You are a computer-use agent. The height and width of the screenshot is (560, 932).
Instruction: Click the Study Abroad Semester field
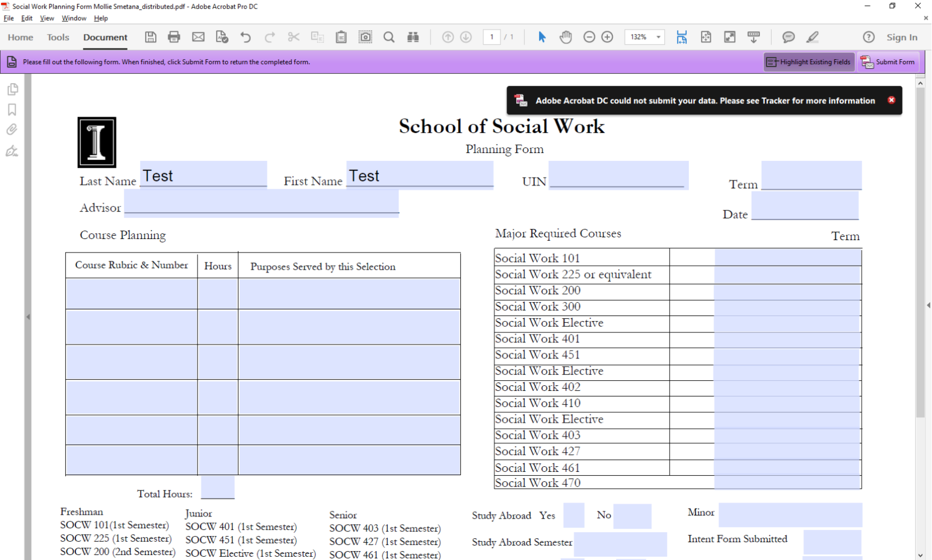(620, 544)
